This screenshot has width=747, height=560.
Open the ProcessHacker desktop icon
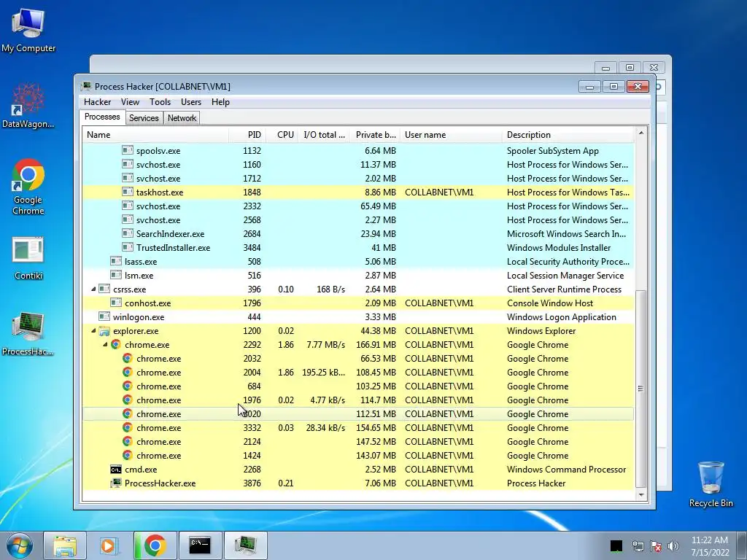[x=28, y=334]
